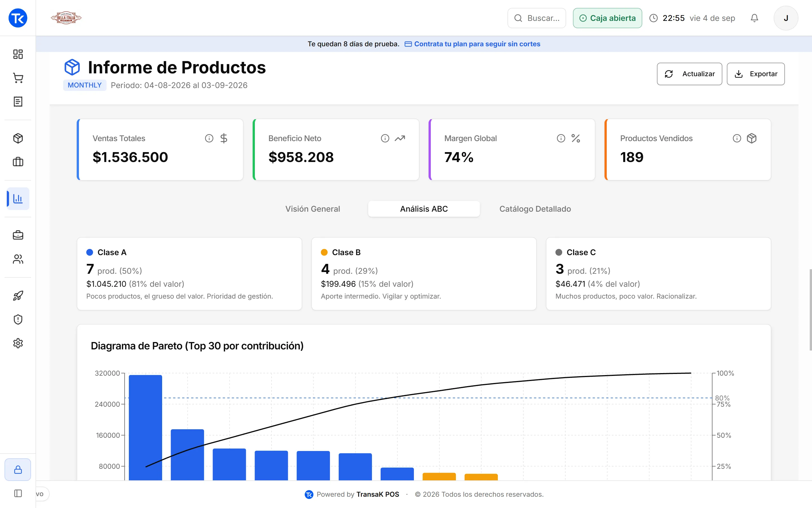The width and height of the screenshot is (812, 508).
Task: Click the Exportar button
Action: [x=756, y=74]
